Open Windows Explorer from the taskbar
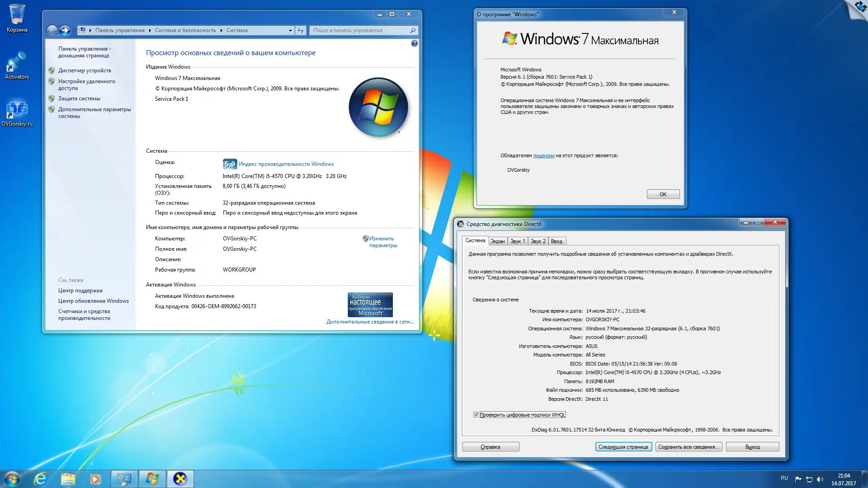This screenshot has width=868, height=488. (x=68, y=478)
